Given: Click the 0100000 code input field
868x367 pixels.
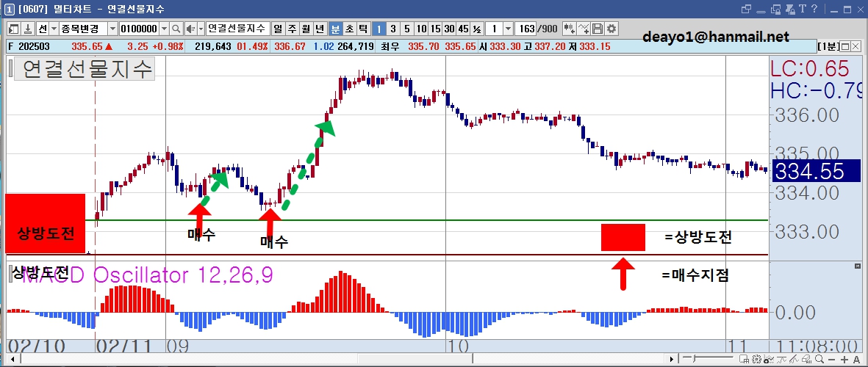Looking at the screenshot, I should [139, 29].
